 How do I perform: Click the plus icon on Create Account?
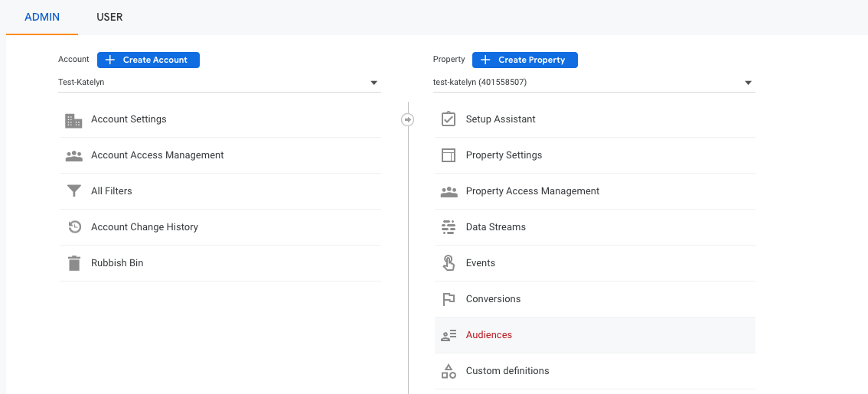(x=109, y=60)
